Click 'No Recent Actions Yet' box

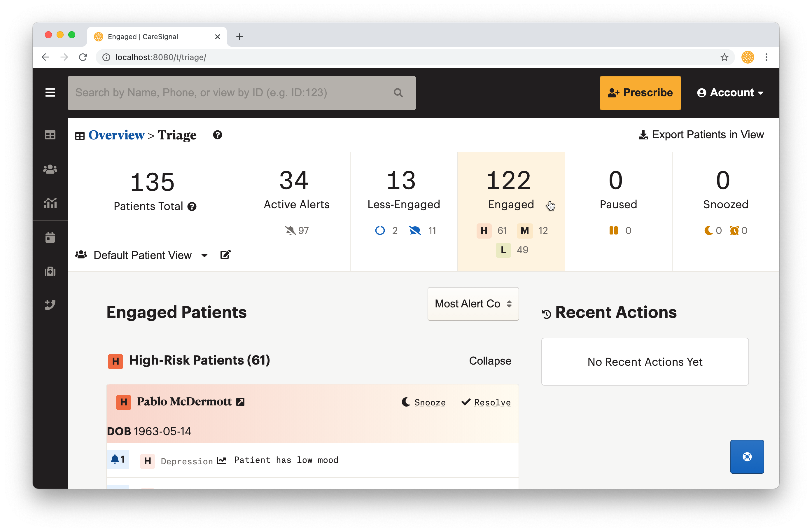pos(645,362)
